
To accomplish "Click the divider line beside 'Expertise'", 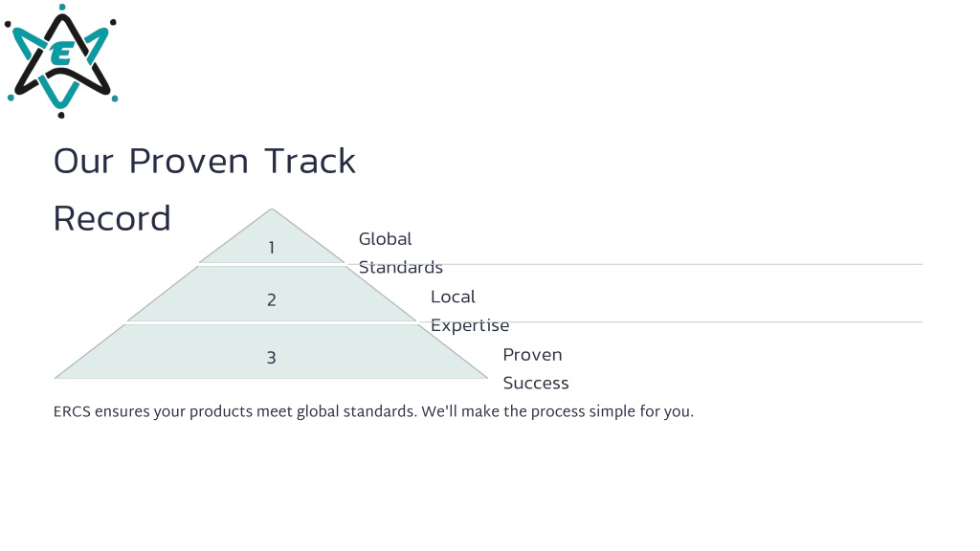I will 716,322.
